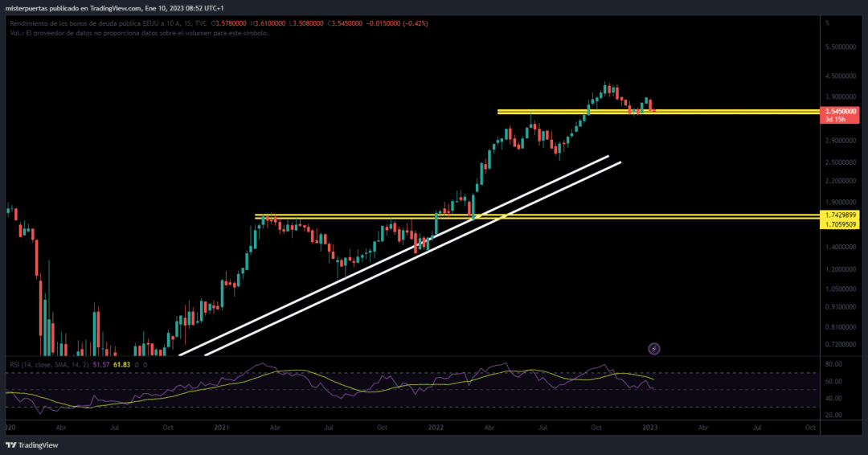
Task: Click the 2022 label on time axis
Action: point(436,429)
